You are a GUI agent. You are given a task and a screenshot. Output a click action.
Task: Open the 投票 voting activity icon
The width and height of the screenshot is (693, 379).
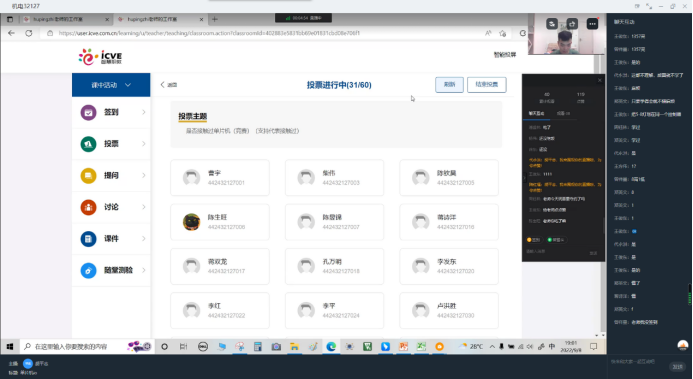88,144
